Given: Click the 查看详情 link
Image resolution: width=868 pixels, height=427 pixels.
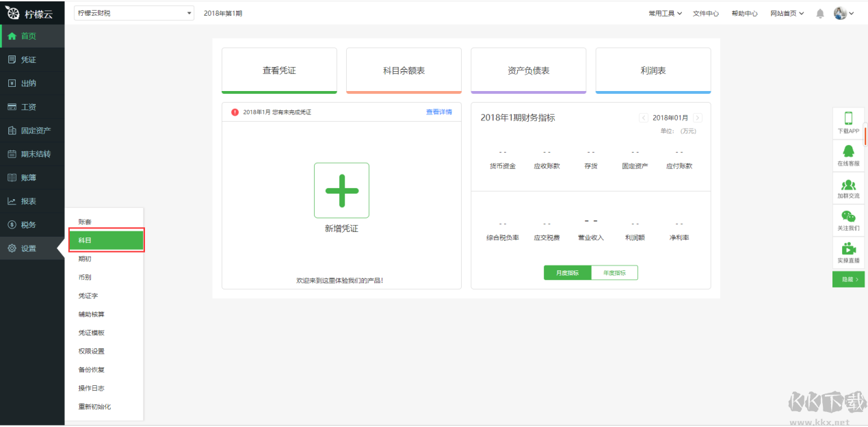Looking at the screenshot, I should (438, 112).
